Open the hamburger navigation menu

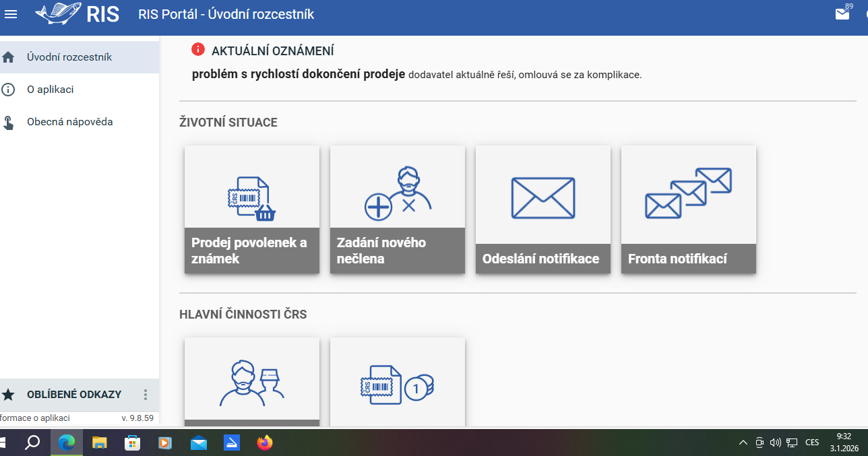(11, 14)
